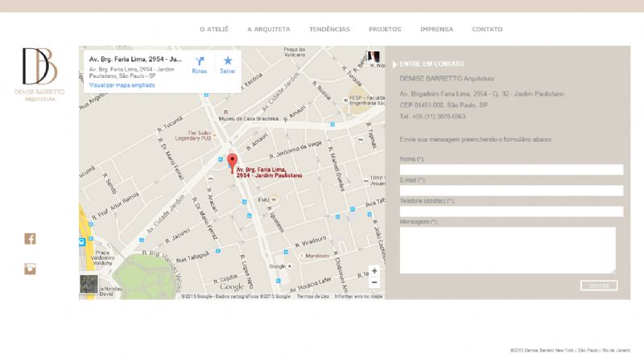This screenshot has height=358, width=644.
Task: Click the red Av. Brg. Faria Lima map label
Action: (x=269, y=172)
